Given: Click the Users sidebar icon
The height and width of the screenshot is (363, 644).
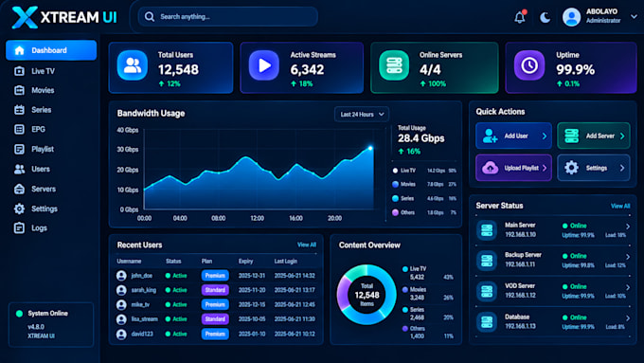Looking at the screenshot, I should click(19, 169).
